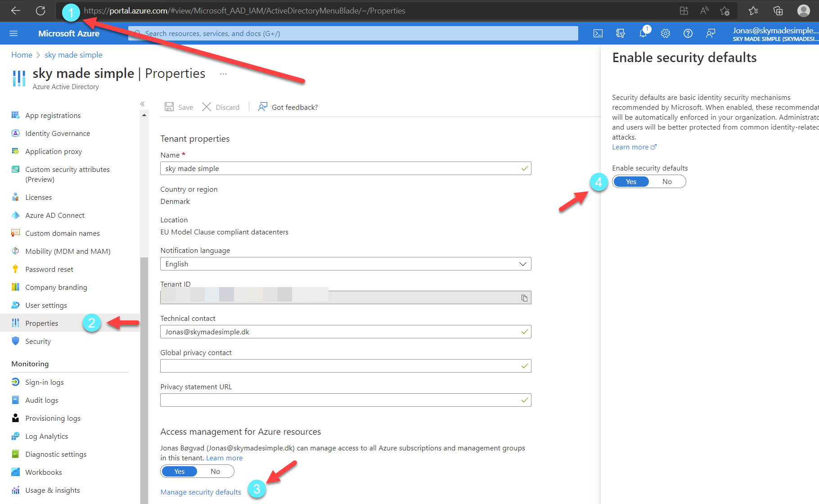Copy the Tenant ID to clipboard
The image size is (819, 504).
click(524, 298)
